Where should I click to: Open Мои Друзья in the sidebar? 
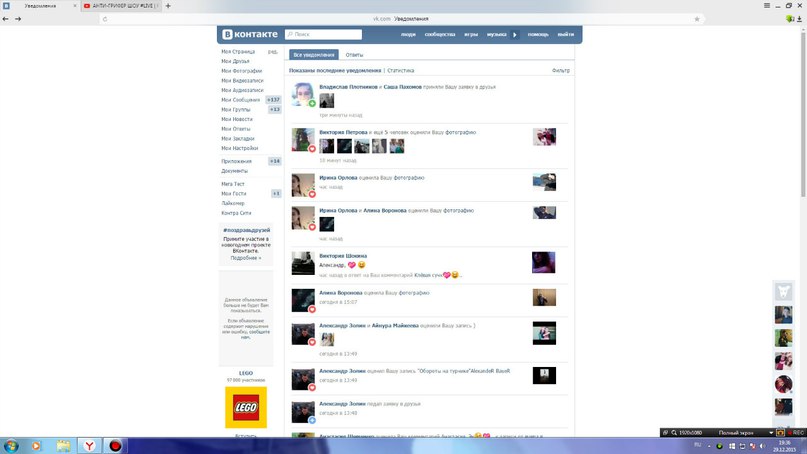pyautogui.click(x=235, y=61)
